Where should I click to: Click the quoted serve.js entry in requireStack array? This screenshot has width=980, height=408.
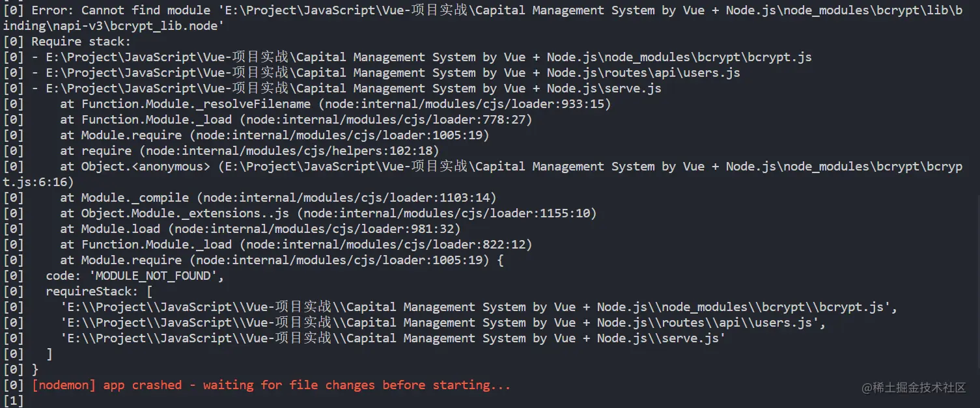[x=393, y=338]
